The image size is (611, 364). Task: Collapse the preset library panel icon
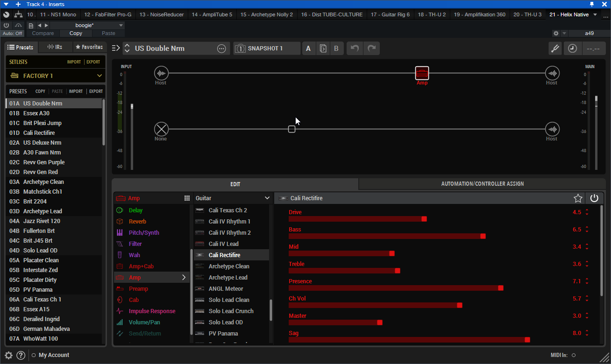[x=116, y=48]
